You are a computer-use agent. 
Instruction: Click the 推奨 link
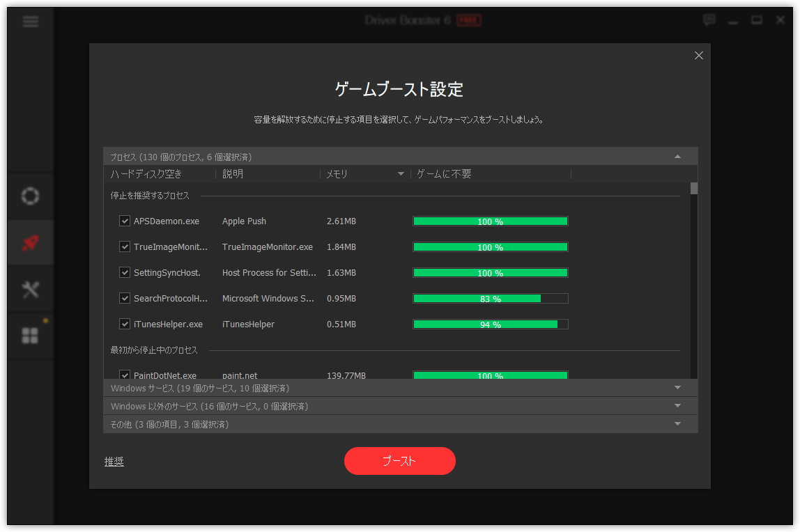tap(114, 461)
